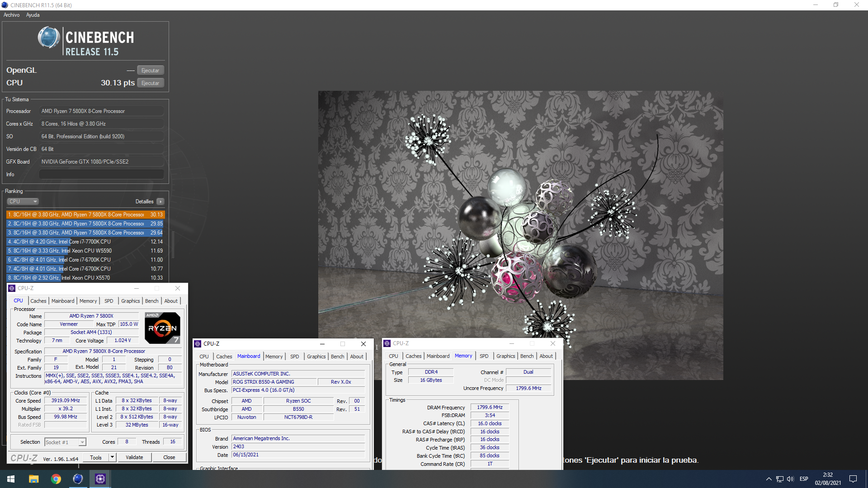Click the Close button in CPU-Z

pos(169,458)
